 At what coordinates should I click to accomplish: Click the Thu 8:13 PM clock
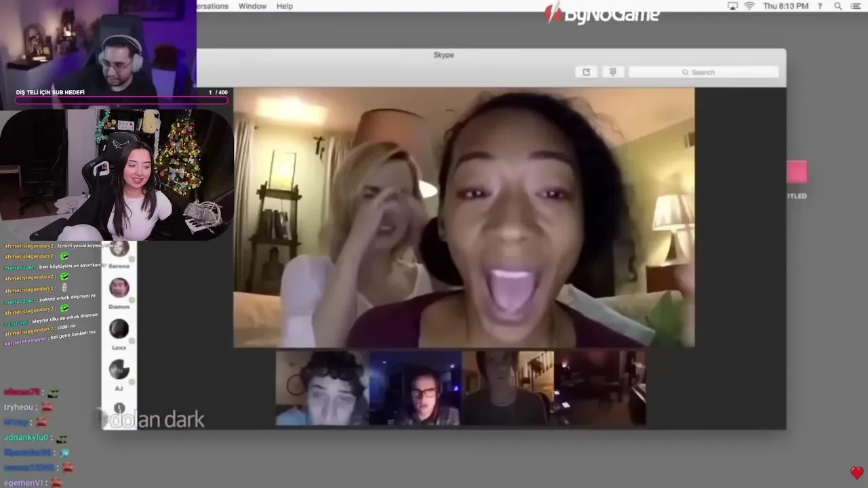[x=787, y=6]
